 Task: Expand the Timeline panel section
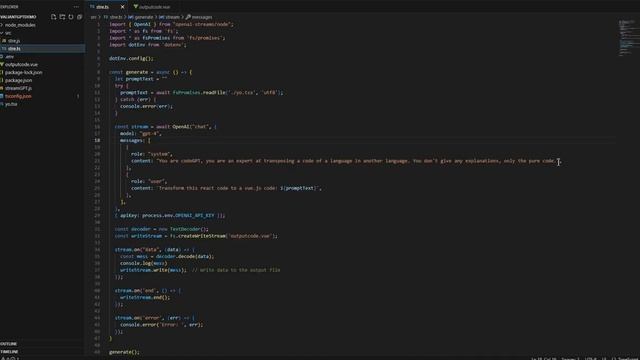click(x=9, y=351)
